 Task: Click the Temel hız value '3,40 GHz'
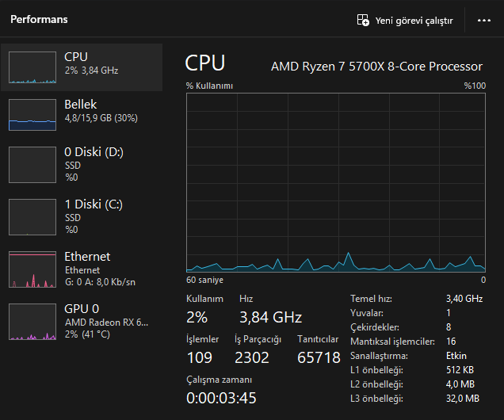[464, 299]
